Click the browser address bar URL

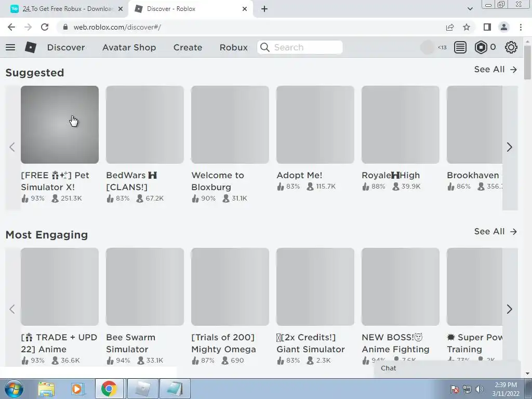pos(117,27)
